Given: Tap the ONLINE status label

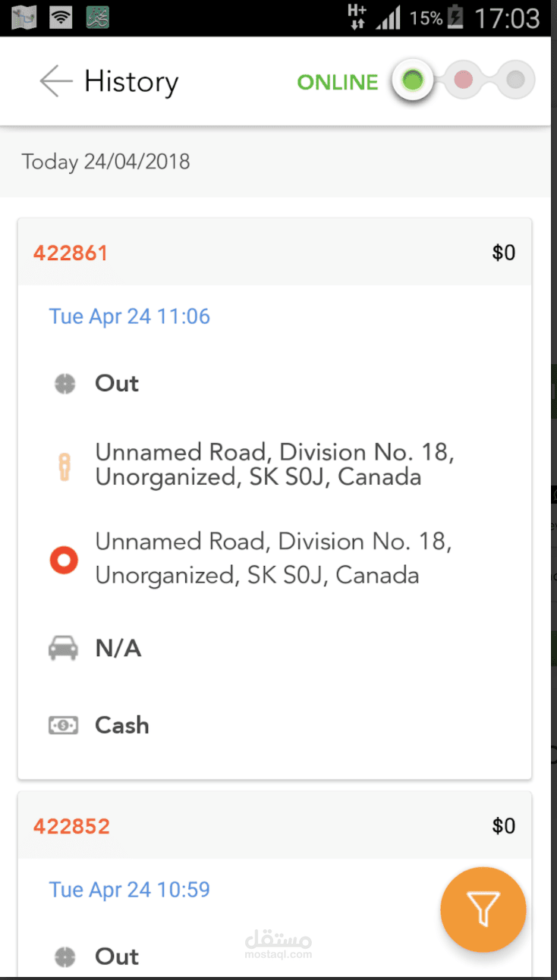Looking at the screenshot, I should [x=337, y=82].
